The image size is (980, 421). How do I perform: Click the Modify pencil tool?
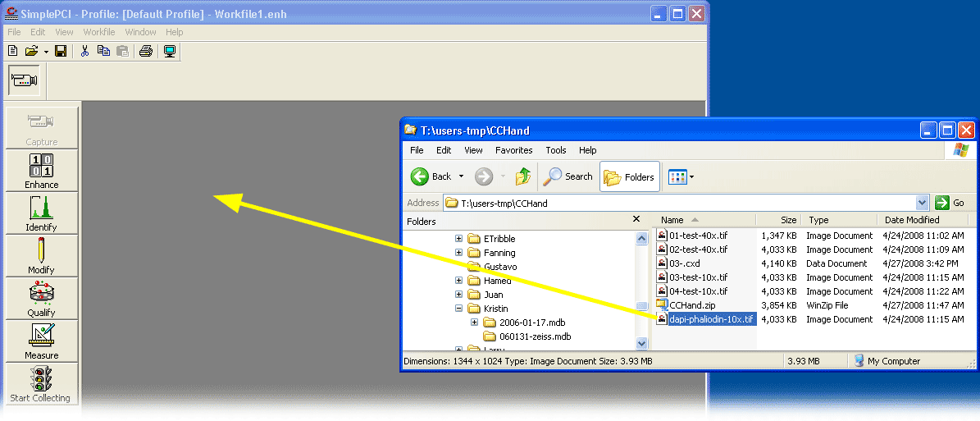point(41,256)
